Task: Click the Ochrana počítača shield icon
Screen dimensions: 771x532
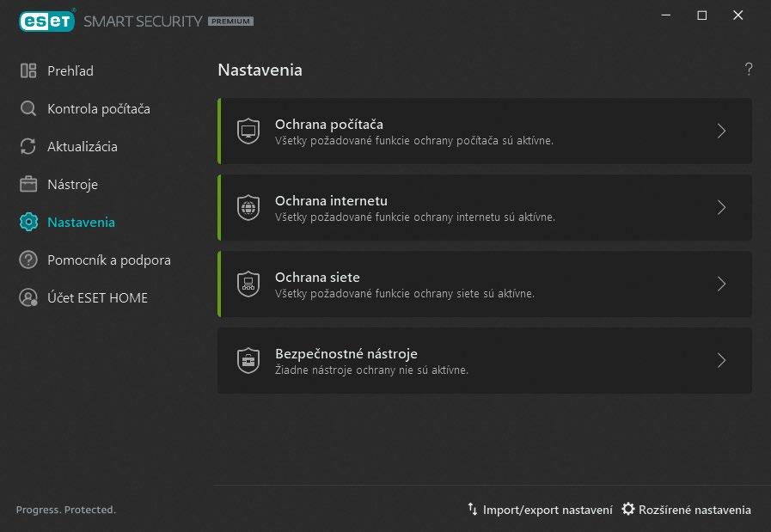Action: (248, 131)
